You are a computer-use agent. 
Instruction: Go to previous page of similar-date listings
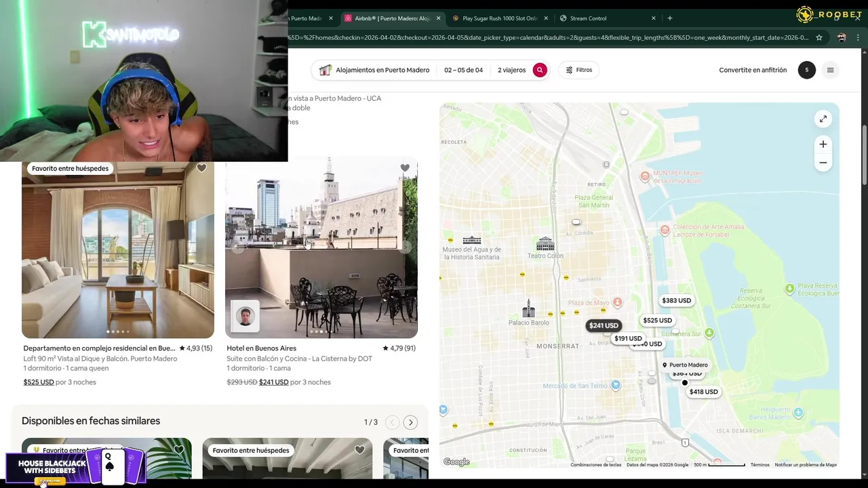(x=392, y=422)
